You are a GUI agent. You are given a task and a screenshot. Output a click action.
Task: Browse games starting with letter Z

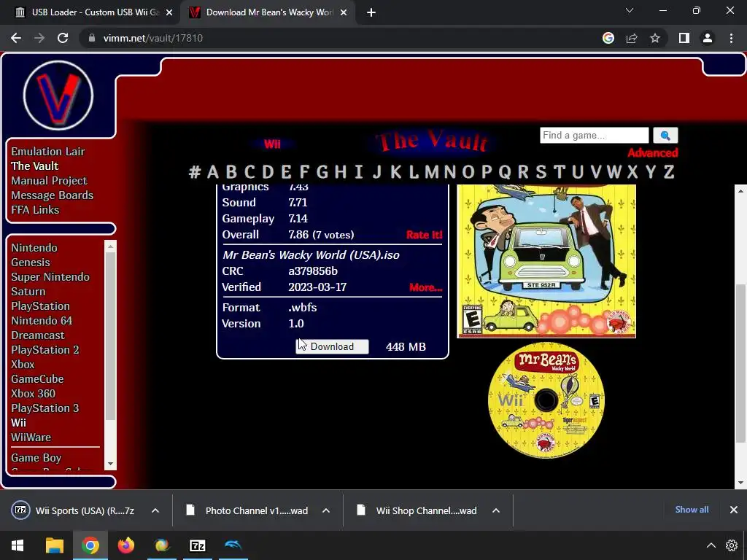pyautogui.click(x=669, y=171)
